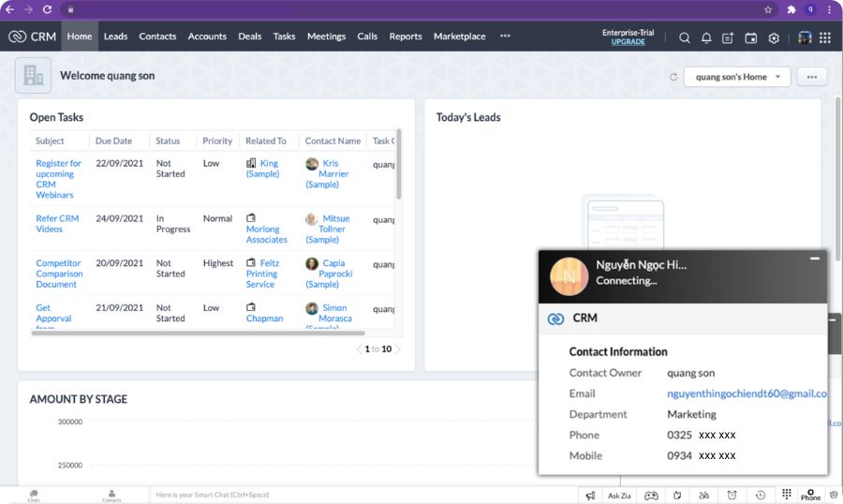843x504 pixels.
Task: Open notifications bell icon
Action: pos(706,37)
